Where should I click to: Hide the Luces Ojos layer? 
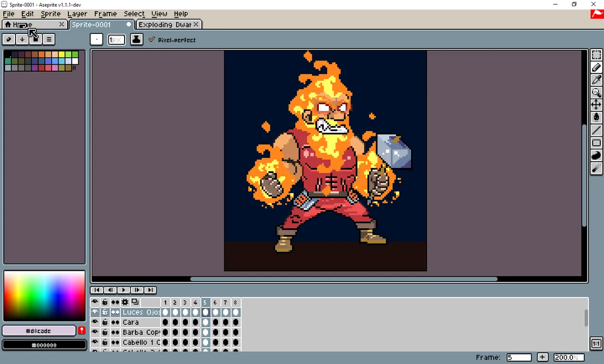95,312
